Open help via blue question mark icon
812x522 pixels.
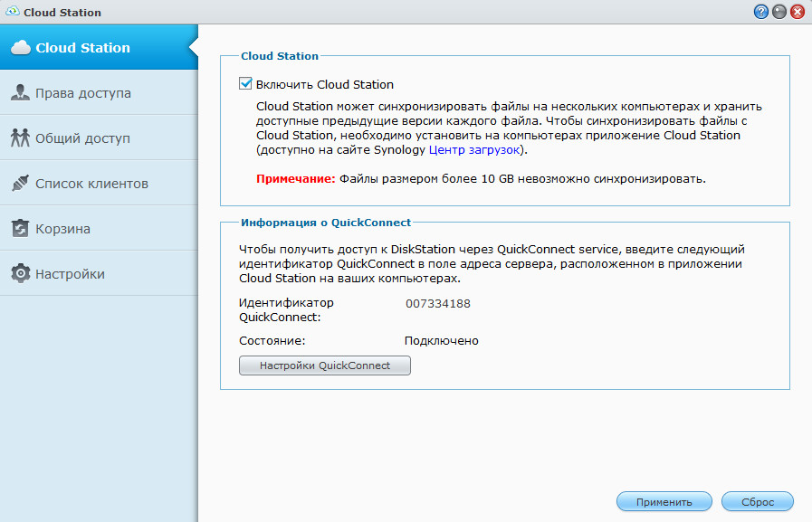pos(761,13)
